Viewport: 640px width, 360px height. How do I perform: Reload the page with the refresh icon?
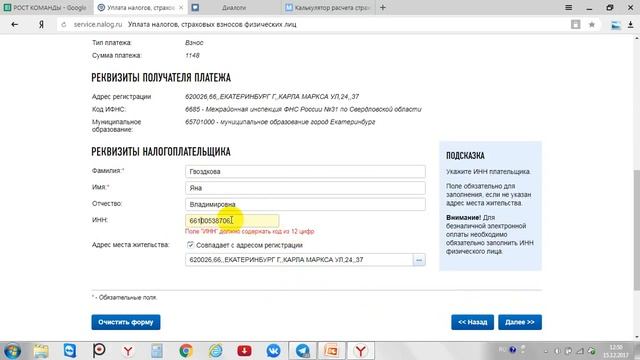click(x=64, y=24)
